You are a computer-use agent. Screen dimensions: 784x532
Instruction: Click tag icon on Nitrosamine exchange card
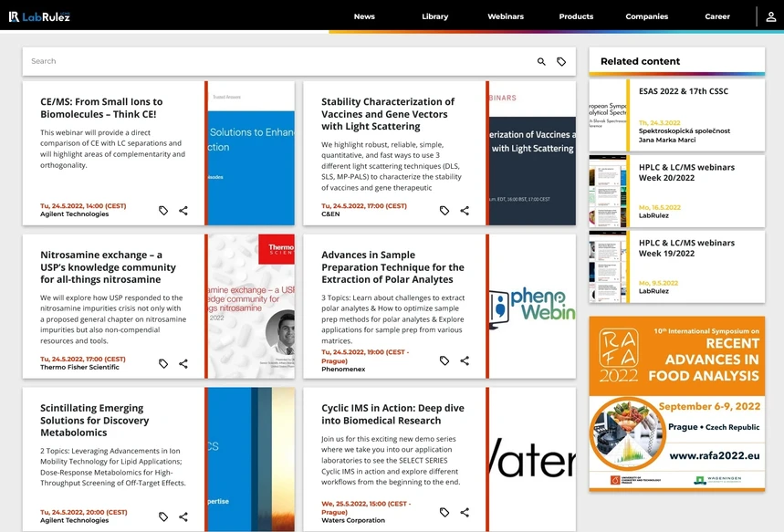tap(163, 363)
